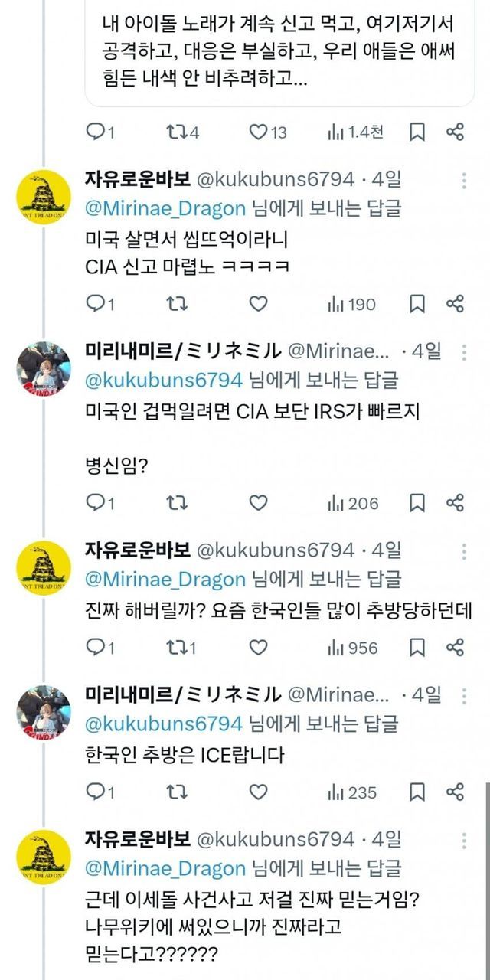Like the quoted post with 13 likes
The width and height of the screenshot is (490, 980).
coord(259,132)
